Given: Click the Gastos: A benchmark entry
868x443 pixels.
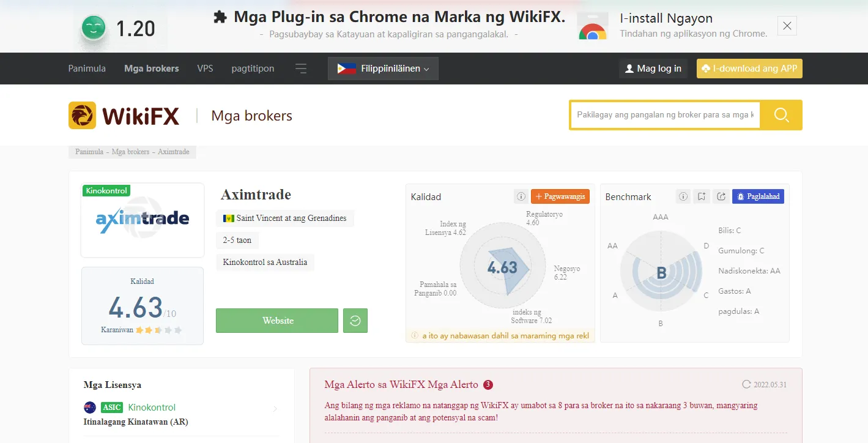Looking at the screenshot, I should coord(735,291).
